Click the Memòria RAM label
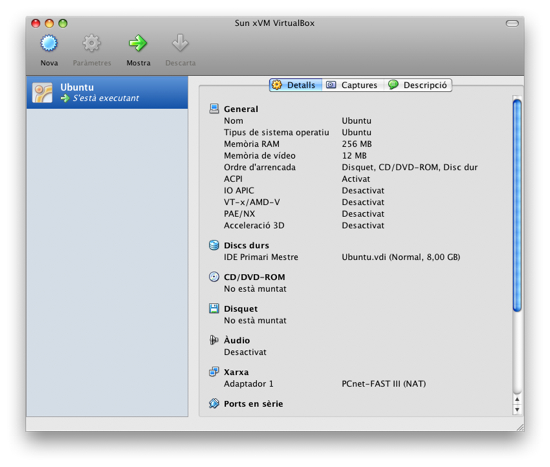 (251, 144)
